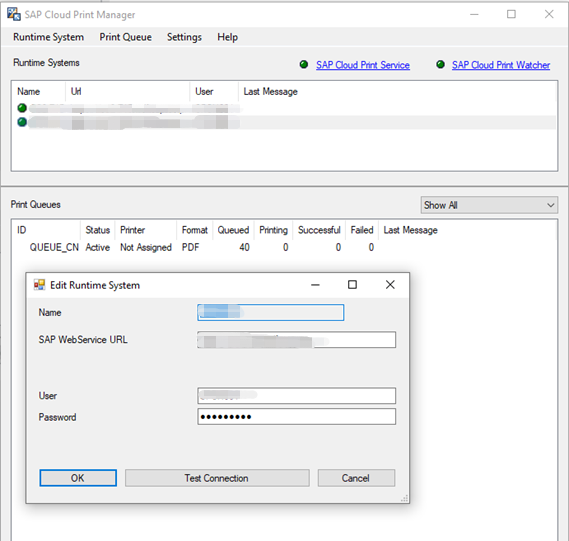Viewport: 569px width, 541px height.
Task: Focus the User input field
Action: tap(296, 395)
